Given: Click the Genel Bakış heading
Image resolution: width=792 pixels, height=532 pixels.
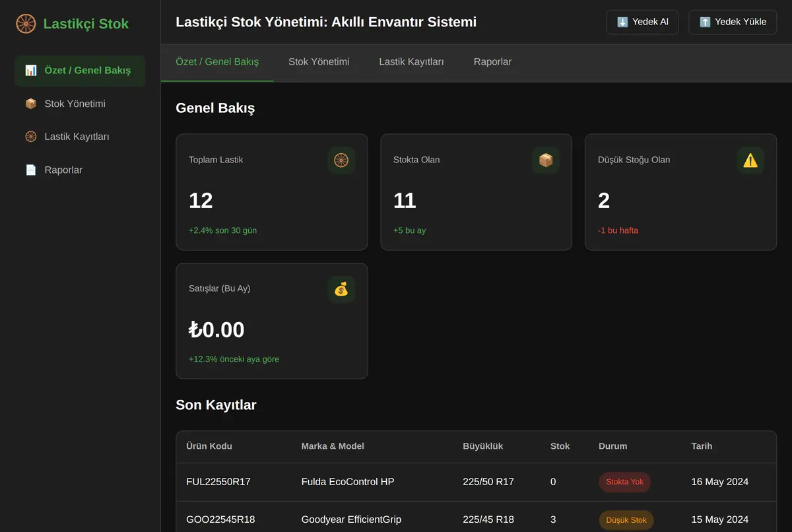Looking at the screenshot, I should 215,108.
